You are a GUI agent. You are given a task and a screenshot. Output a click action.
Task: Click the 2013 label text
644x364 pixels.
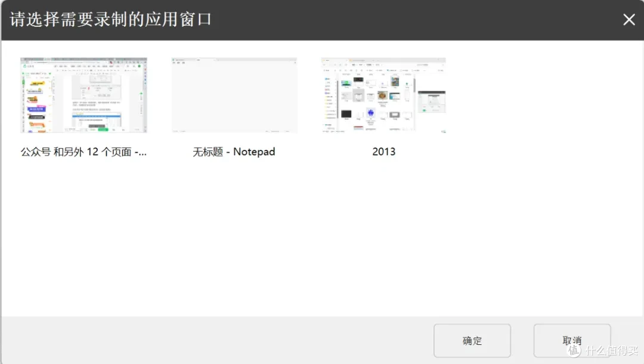click(x=383, y=152)
